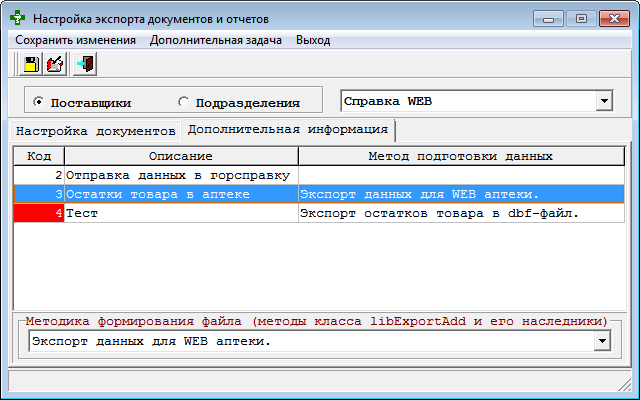Click the Описание column header

(181, 156)
